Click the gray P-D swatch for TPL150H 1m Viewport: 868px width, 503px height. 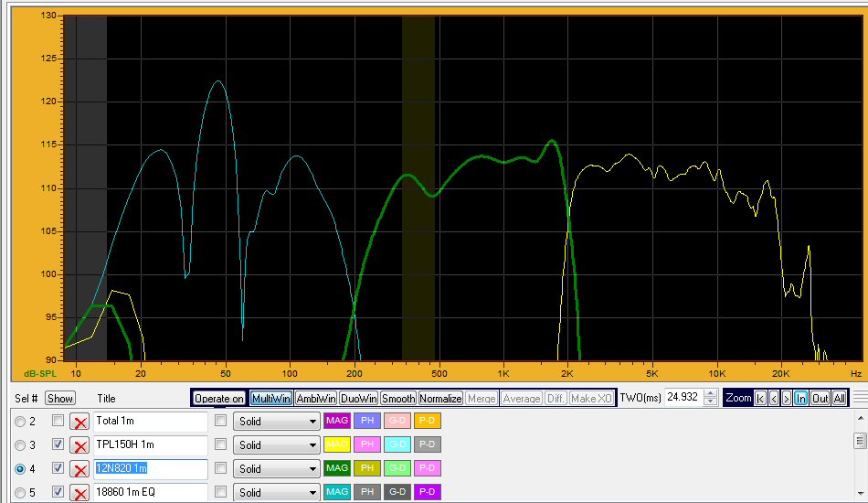pos(427,444)
